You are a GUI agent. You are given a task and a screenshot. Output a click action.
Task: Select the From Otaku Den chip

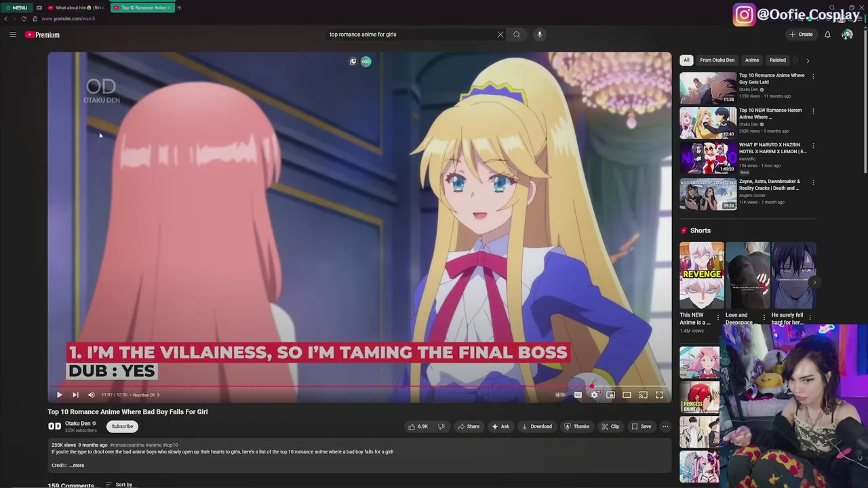point(717,60)
